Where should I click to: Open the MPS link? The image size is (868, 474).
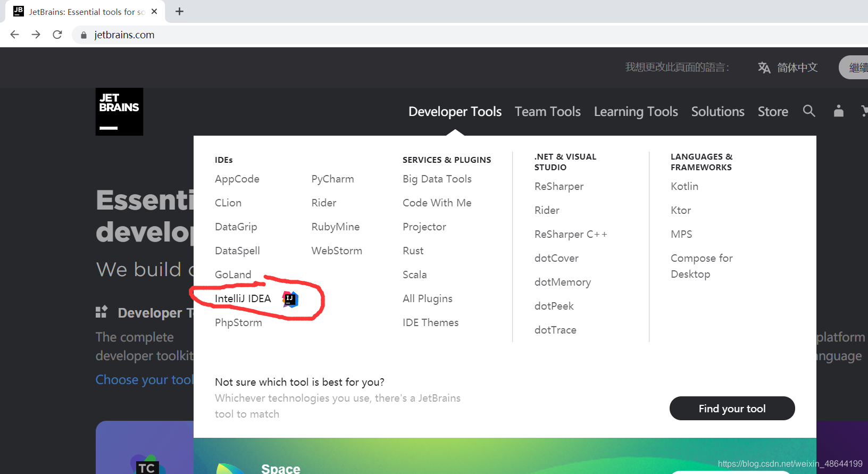click(x=681, y=235)
